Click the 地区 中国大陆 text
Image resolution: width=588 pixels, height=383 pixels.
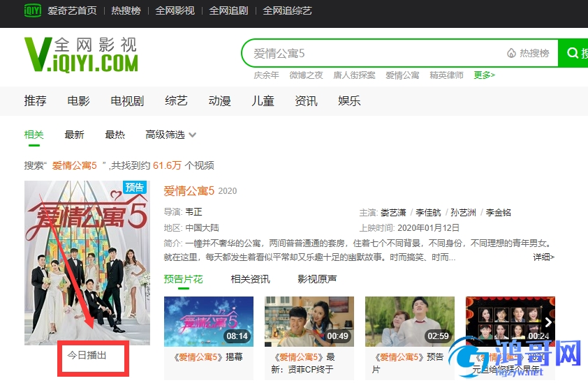click(x=191, y=228)
